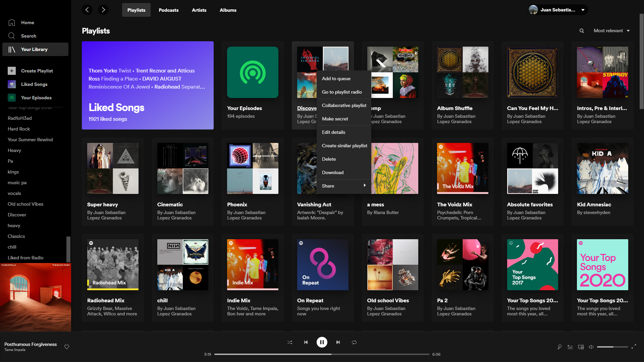Click the lyrics microphone icon

(559, 347)
